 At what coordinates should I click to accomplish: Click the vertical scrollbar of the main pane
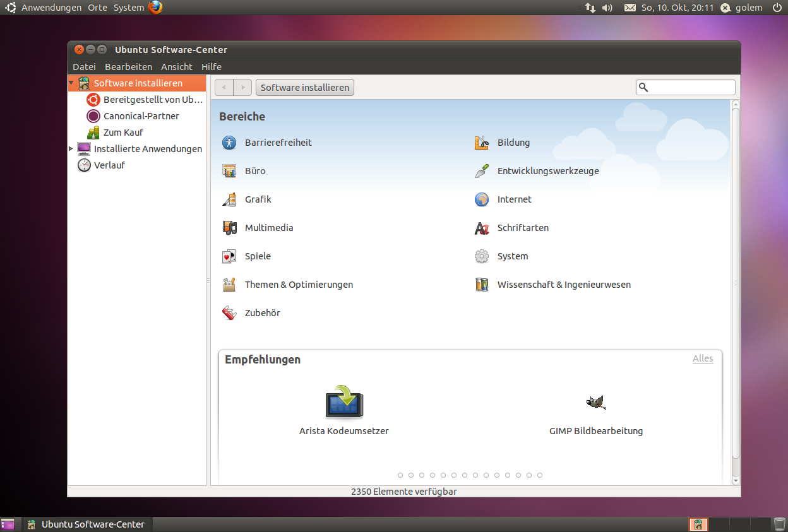click(736, 282)
